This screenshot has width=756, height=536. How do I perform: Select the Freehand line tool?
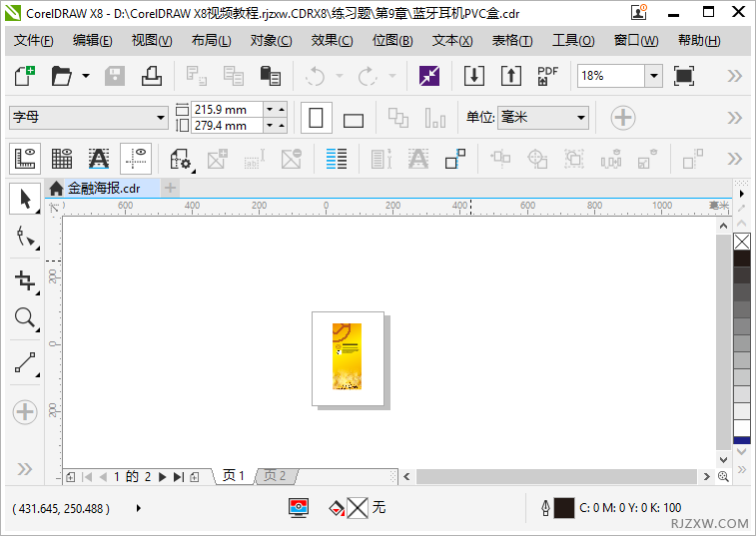click(x=25, y=362)
